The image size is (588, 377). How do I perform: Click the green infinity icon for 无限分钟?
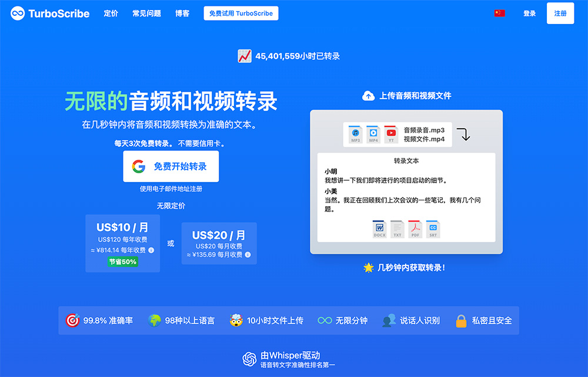[325, 321]
